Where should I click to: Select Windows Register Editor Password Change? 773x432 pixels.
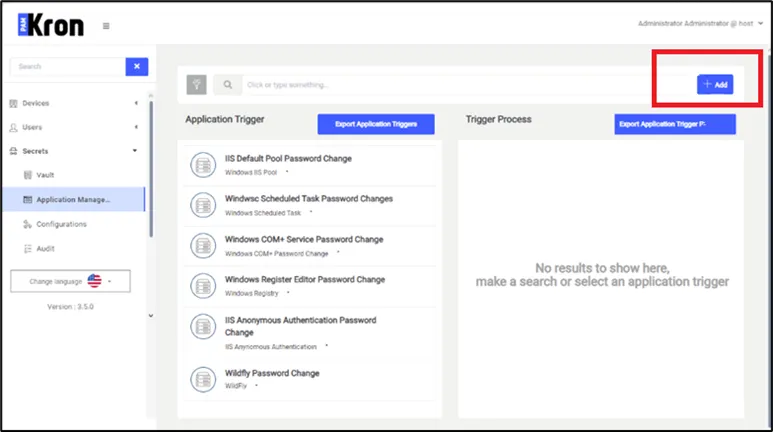310,287
